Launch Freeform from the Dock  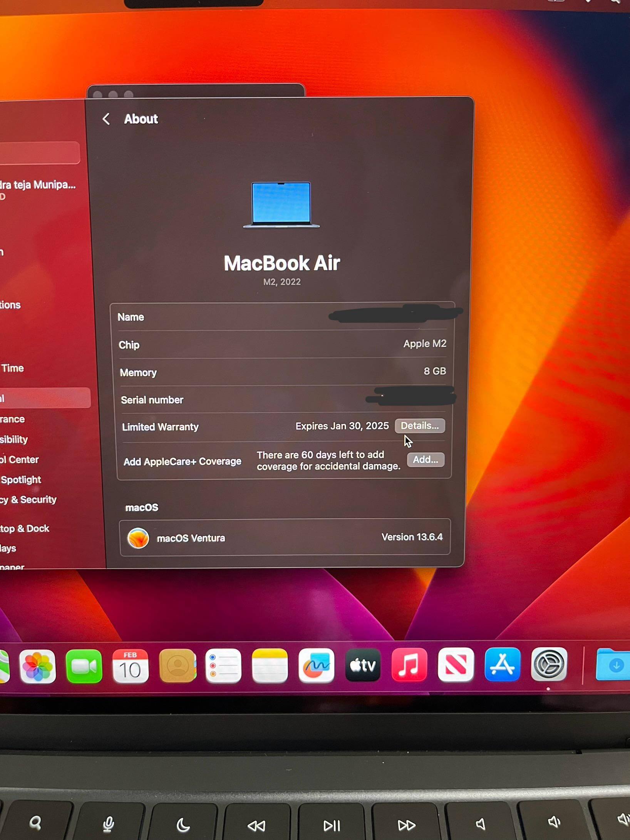coord(316,666)
